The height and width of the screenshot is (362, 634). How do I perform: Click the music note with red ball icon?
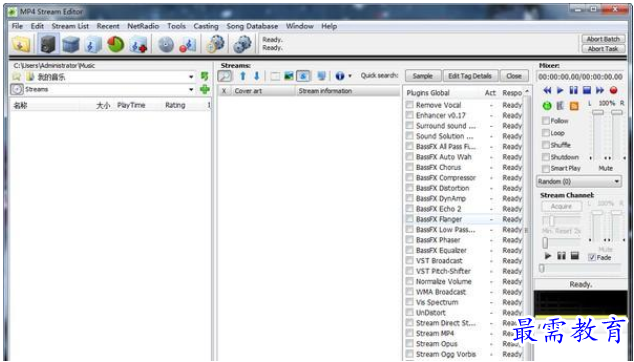(x=188, y=44)
